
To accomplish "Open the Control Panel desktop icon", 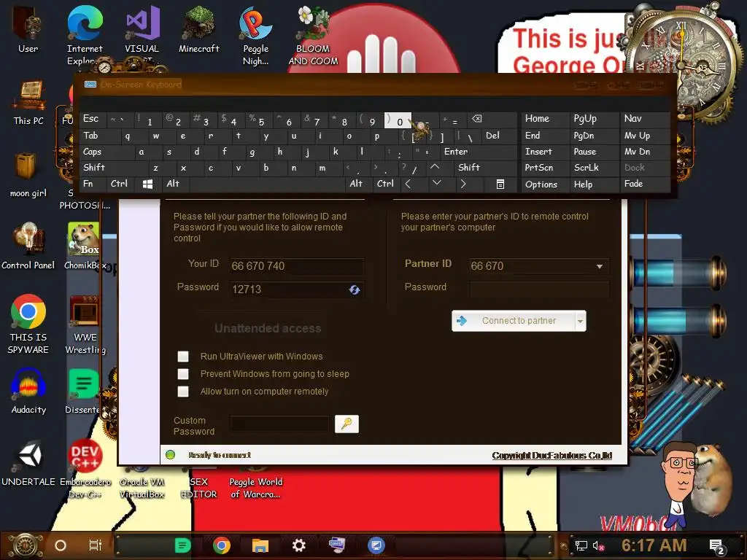I will pos(28,246).
